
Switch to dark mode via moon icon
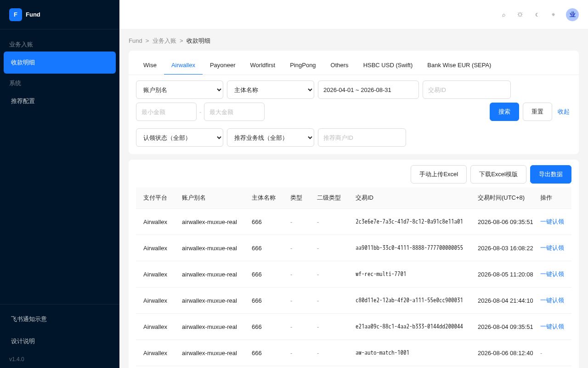pos(537,15)
